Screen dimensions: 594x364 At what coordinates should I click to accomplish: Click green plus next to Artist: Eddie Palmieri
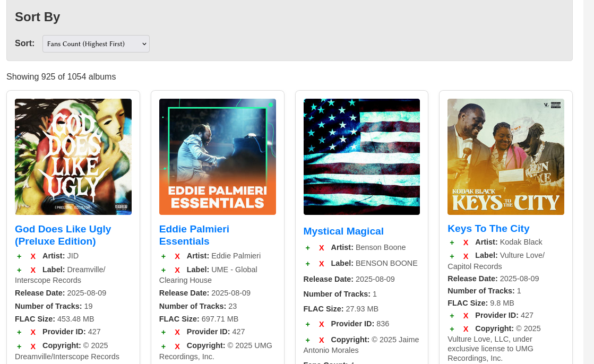163,256
